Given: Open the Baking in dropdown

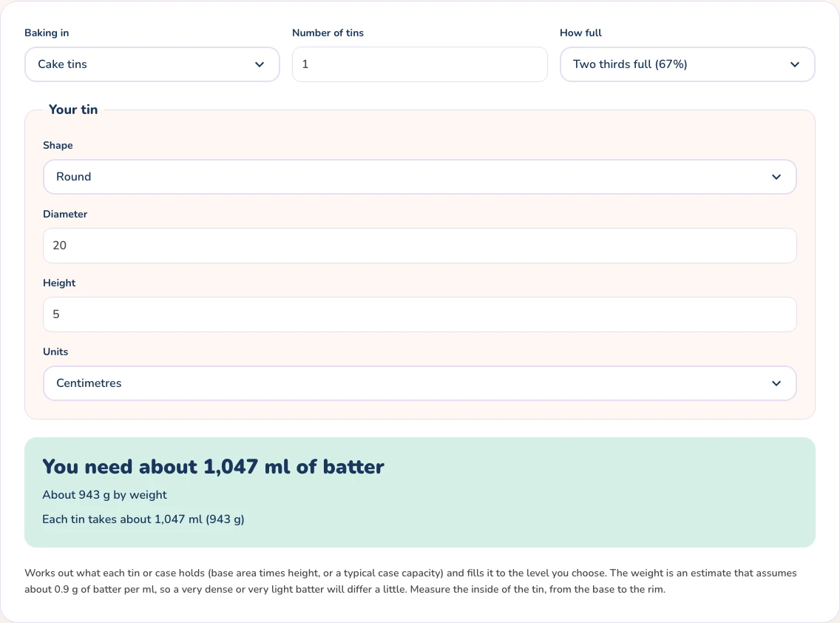Looking at the screenshot, I should click(x=152, y=64).
